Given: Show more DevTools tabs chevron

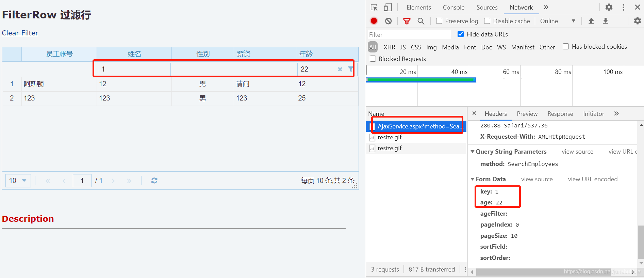Looking at the screenshot, I should tap(546, 7).
